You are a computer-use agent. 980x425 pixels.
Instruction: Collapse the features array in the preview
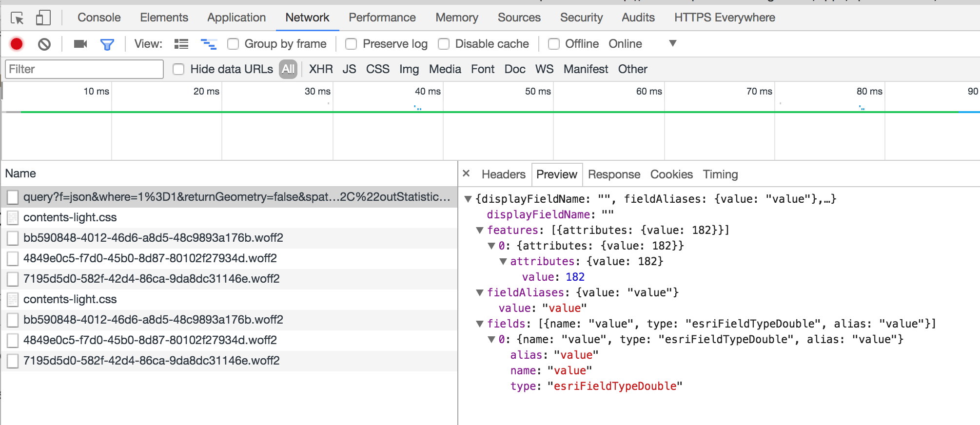480,230
